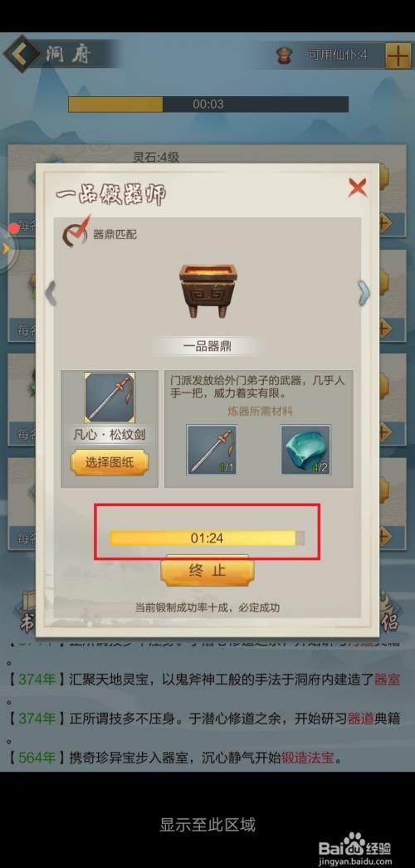Tap the sword material icon showing 1/1

point(212,450)
